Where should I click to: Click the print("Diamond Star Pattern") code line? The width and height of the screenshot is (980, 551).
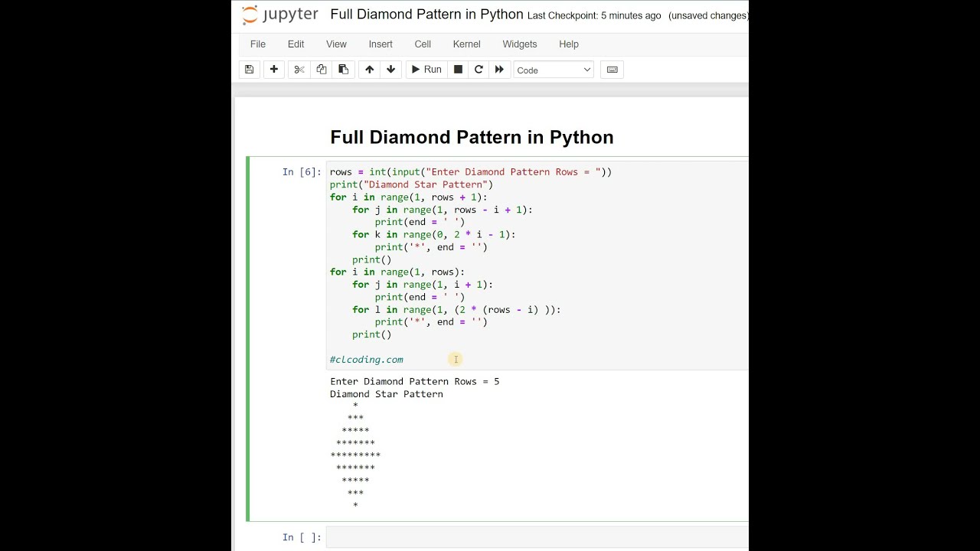pyautogui.click(x=412, y=184)
